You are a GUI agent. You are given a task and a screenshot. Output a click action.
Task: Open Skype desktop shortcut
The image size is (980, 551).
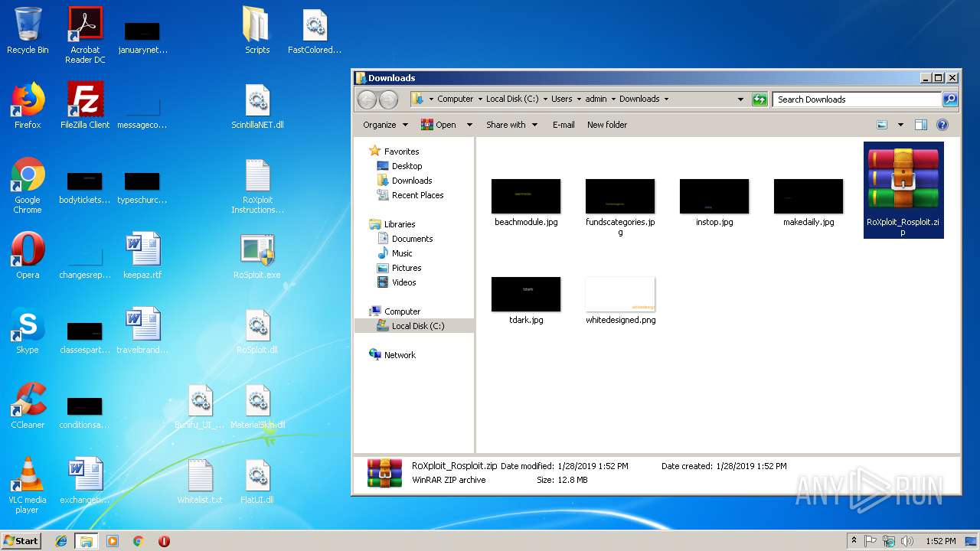pyautogui.click(x=28, y=331)
